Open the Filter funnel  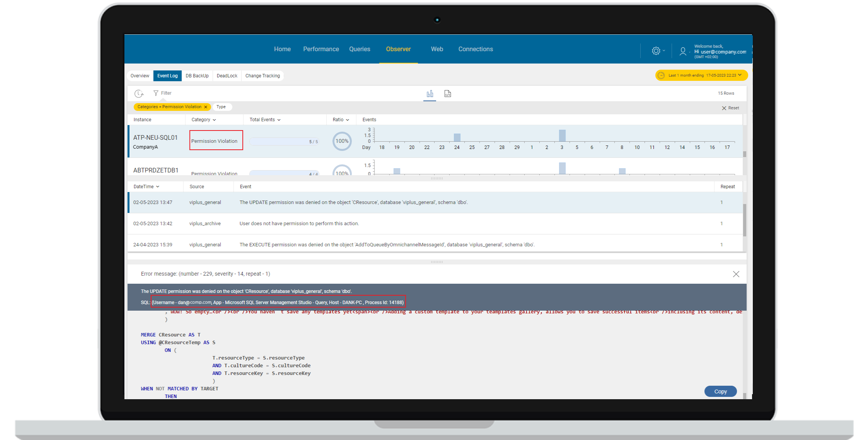162,93
